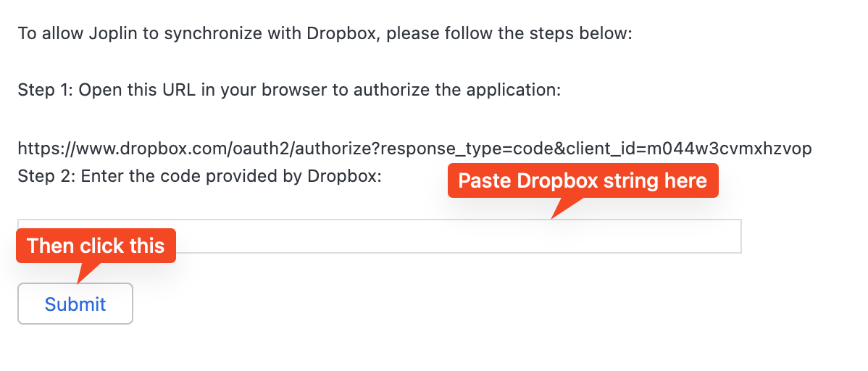The width and height of the screenshot is (868, 371).
Task: Click the client_id value in the URL
Action: pos(744,149)
